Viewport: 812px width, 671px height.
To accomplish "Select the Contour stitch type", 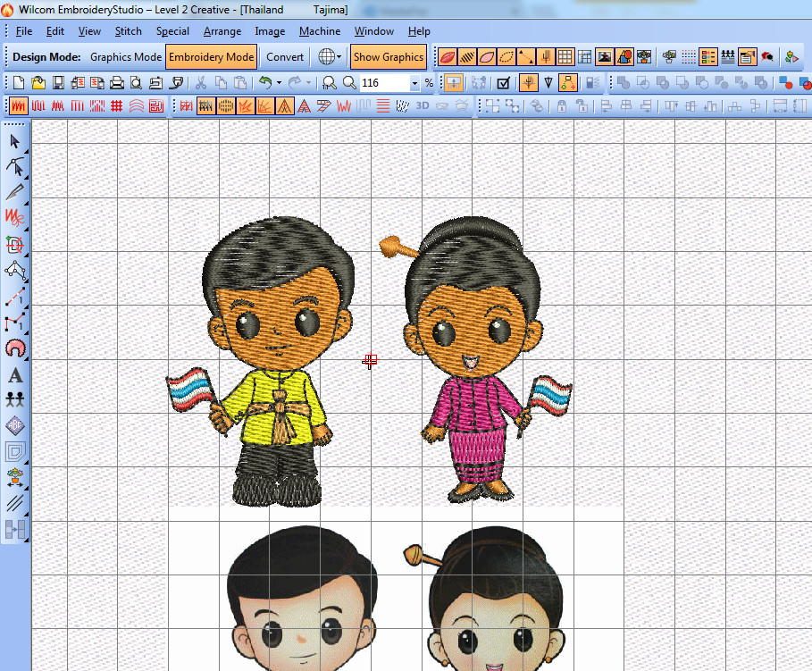I will [x=136, y=106].
